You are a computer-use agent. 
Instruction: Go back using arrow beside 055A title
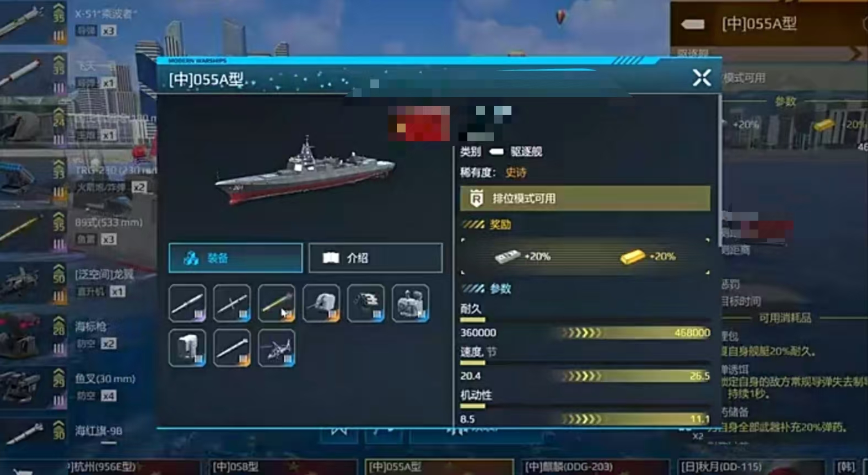693,24
